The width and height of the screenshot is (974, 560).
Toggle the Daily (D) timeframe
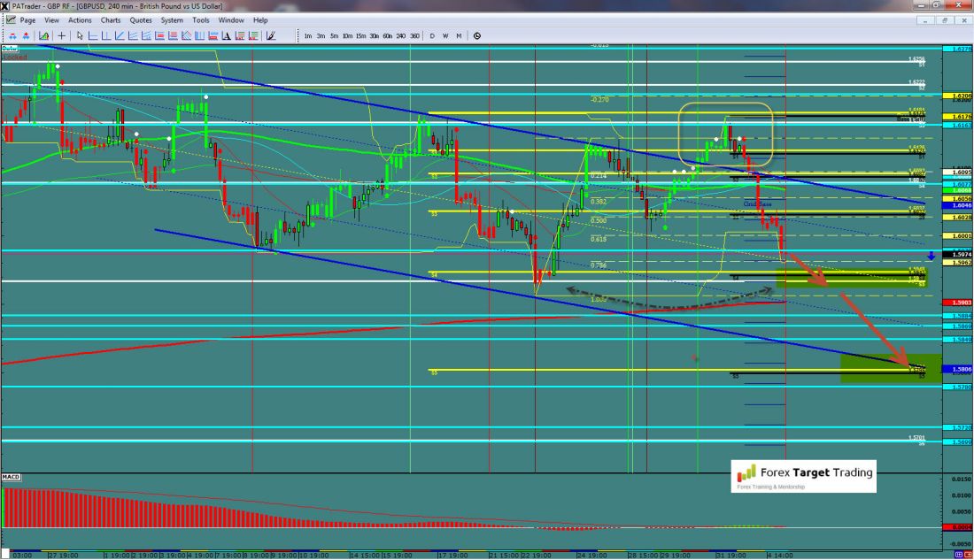(x=432, y=35)
